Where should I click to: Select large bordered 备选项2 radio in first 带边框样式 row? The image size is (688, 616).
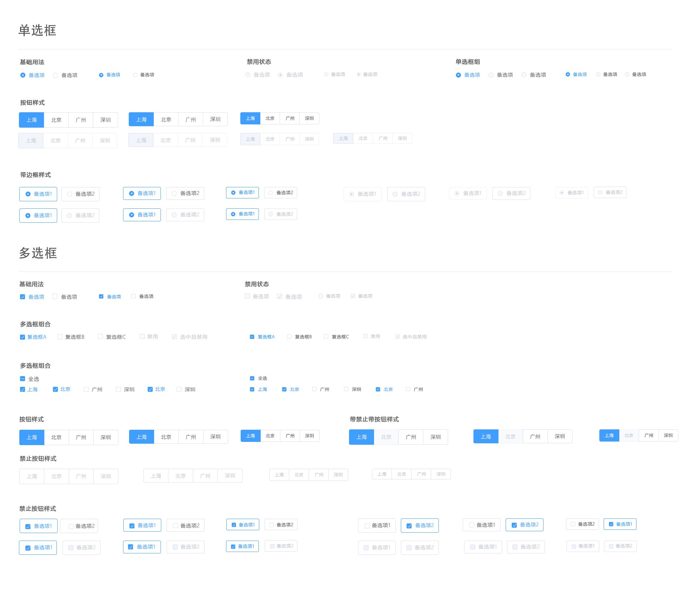80,194
